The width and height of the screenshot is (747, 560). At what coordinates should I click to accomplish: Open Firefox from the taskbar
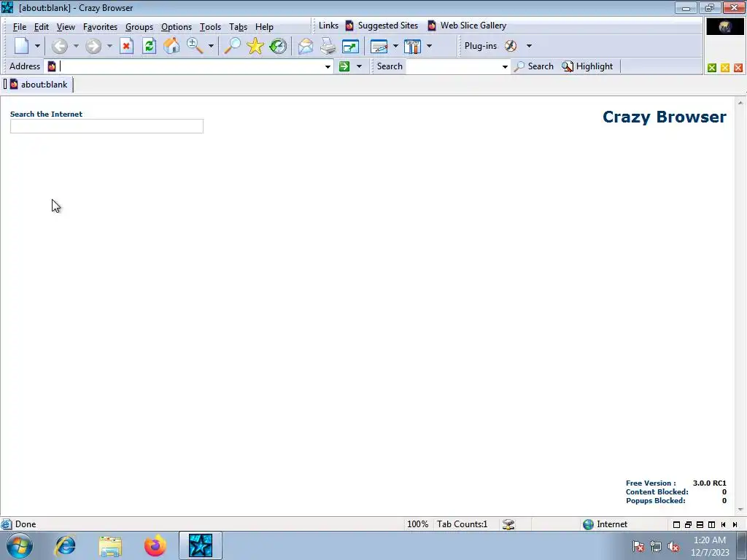click(x=155, y=545)
